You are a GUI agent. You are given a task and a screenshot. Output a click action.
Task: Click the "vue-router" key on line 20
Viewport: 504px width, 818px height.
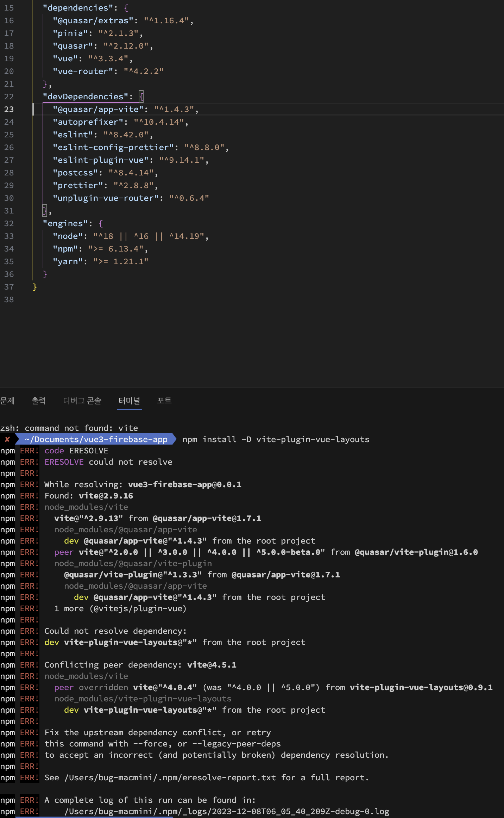coord(83,71)
